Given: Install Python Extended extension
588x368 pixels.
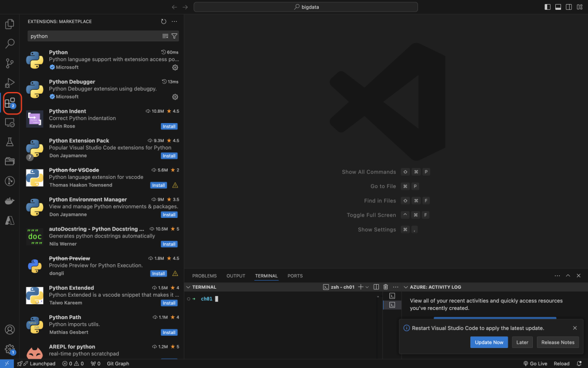Looking at the screenshot, I should (x=169, y=303).
